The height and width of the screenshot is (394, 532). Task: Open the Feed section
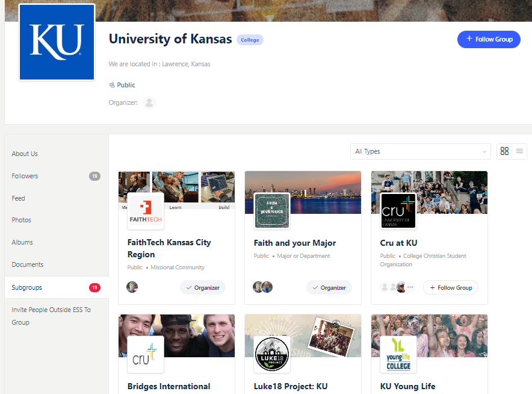point(18,198)
